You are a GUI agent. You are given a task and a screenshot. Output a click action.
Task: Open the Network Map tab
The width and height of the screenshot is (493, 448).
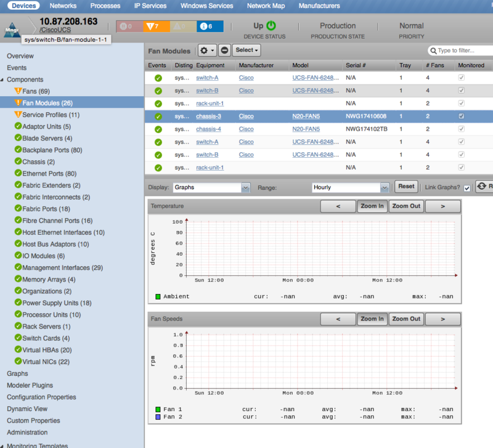pos(266,6)
